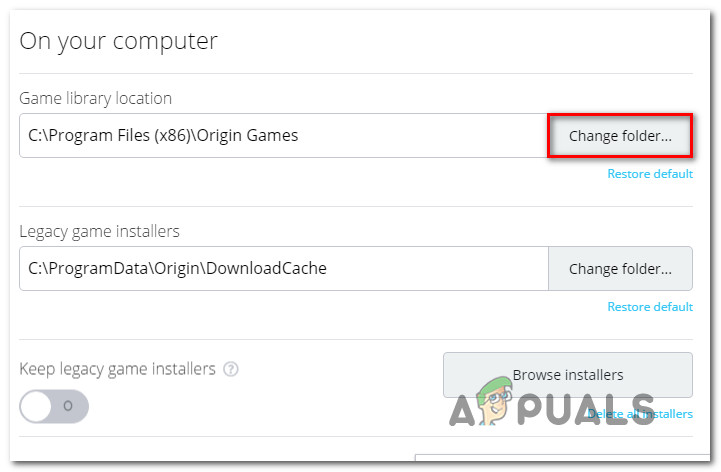This screenshot has height=472, width=721.
Task: Change folder for Legacy game installers
Action: (x=620, y=269)
